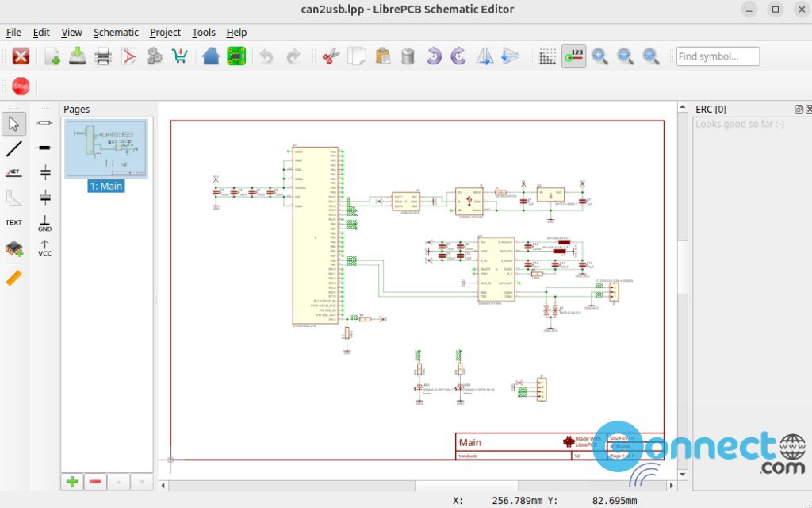The image size is (812, 508).
Task: Click the Redo arrow icon
Action: click(293, 56)
